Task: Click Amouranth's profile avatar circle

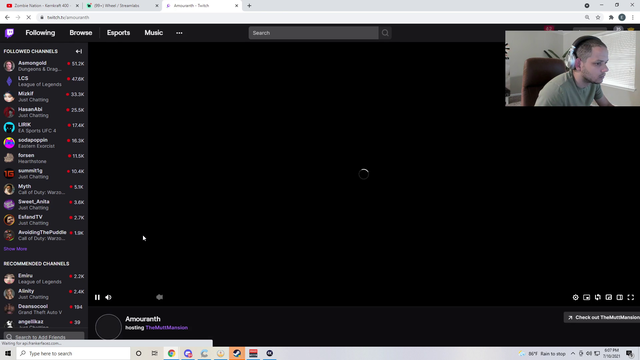Action: point(108,327)
